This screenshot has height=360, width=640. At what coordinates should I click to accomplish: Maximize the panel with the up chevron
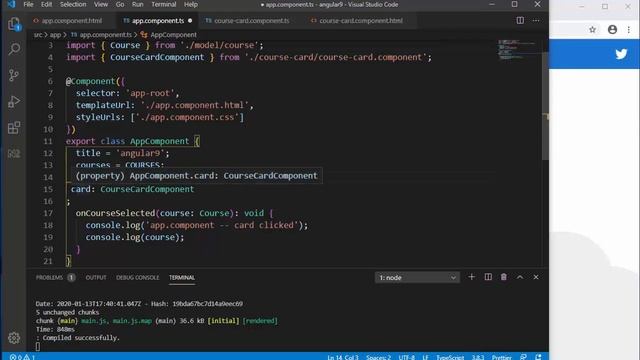click(520, 277)
